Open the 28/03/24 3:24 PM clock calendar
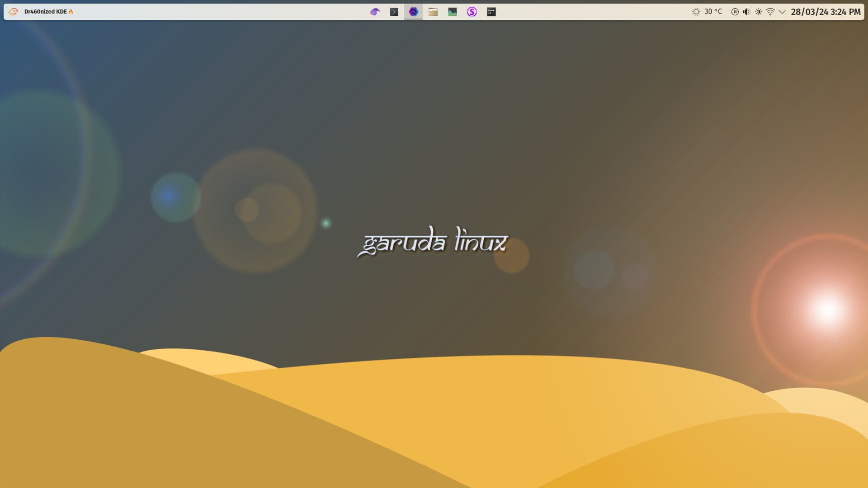The image size is (868, 488). tap(826, 12)
